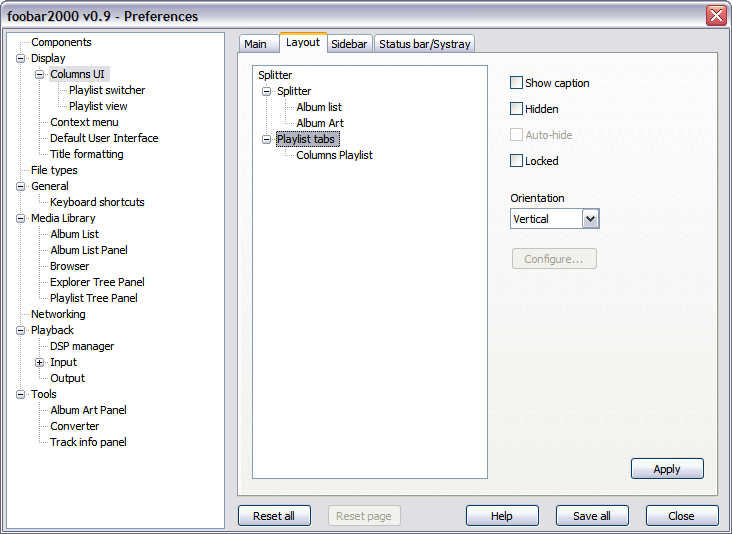Click the Save all button
The height and width of the screenshot is (534, 732).
592,516
